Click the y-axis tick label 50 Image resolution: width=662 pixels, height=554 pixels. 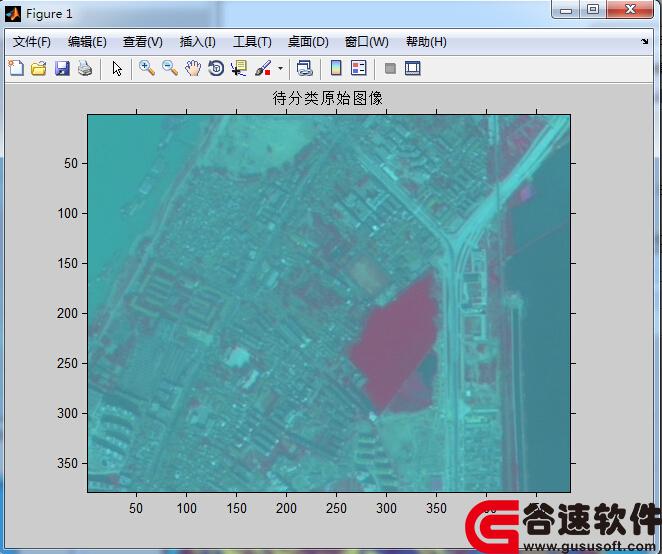71,163
